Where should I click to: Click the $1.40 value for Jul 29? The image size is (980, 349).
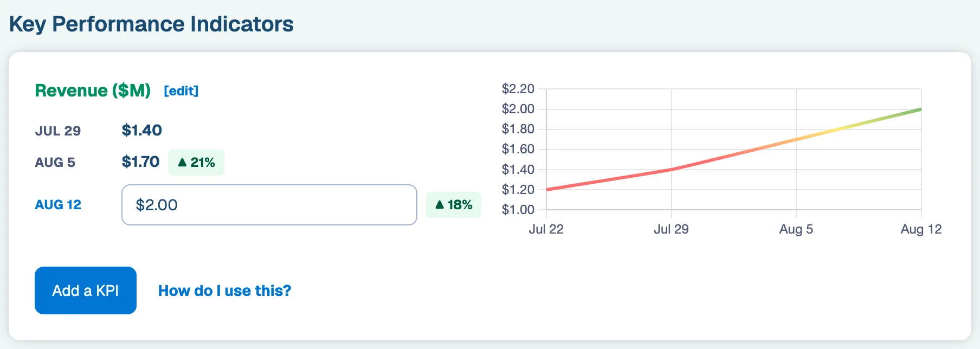[142, 130]
